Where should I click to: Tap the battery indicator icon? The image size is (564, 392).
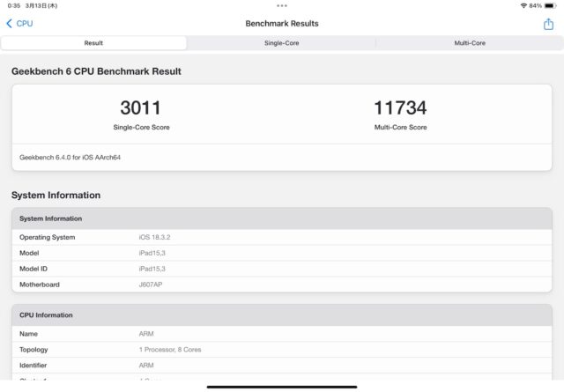pos(550,6)
